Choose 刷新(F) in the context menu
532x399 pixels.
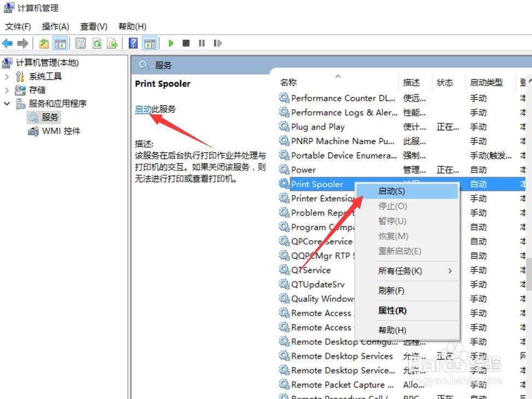click(x=407, y=290)
